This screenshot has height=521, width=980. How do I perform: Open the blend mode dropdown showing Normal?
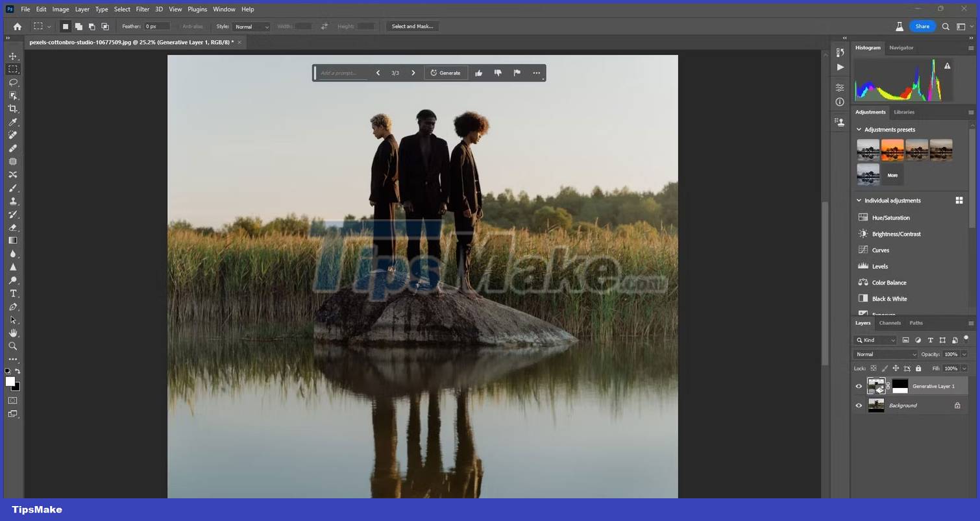[x=885, y=354]
